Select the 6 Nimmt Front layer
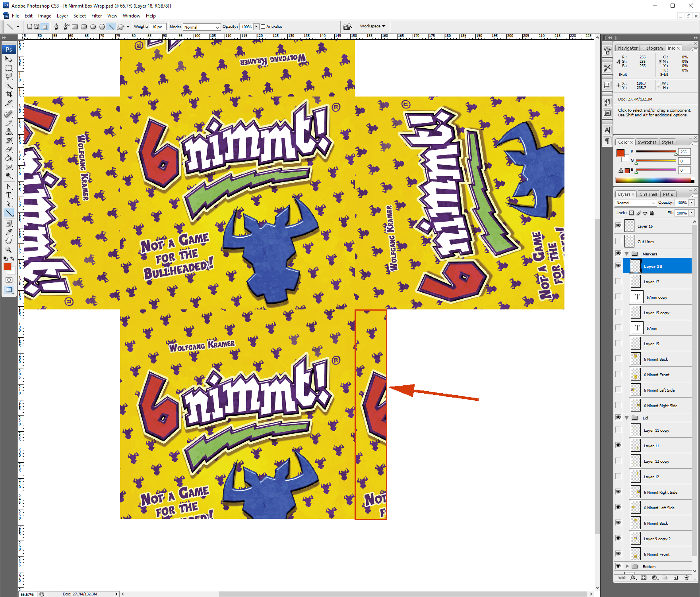The height and width of the screenshot is (597, 700). pos(657,375)
